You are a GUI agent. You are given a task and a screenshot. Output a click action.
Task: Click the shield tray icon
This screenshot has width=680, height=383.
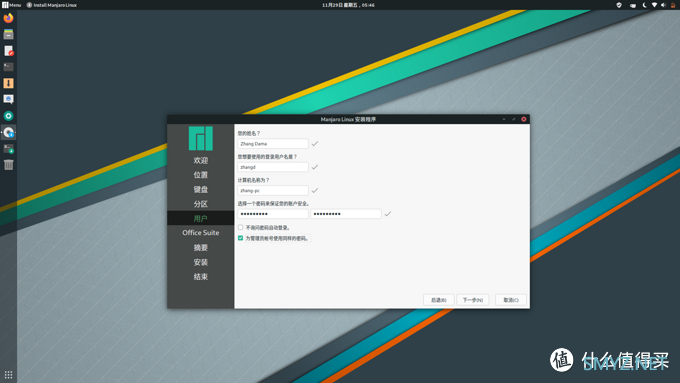619,5
